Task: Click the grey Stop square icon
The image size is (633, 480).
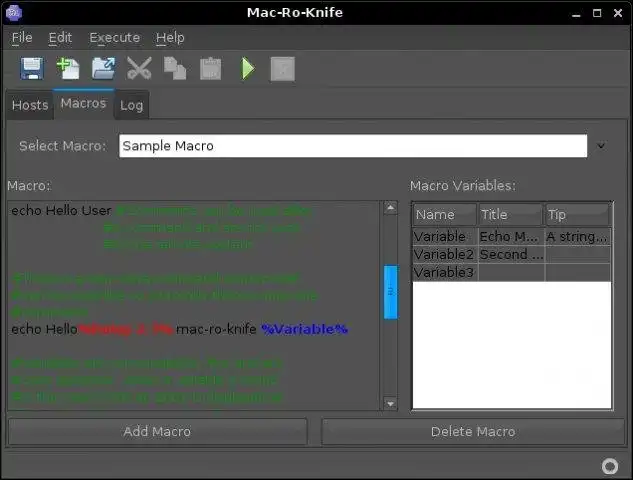Action: click(282, 69)
